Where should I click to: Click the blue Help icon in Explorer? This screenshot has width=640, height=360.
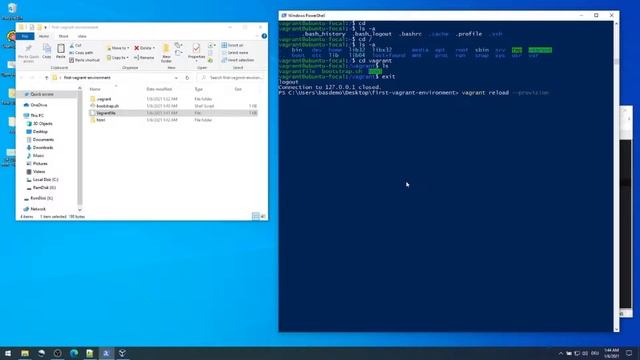[264, 36]
